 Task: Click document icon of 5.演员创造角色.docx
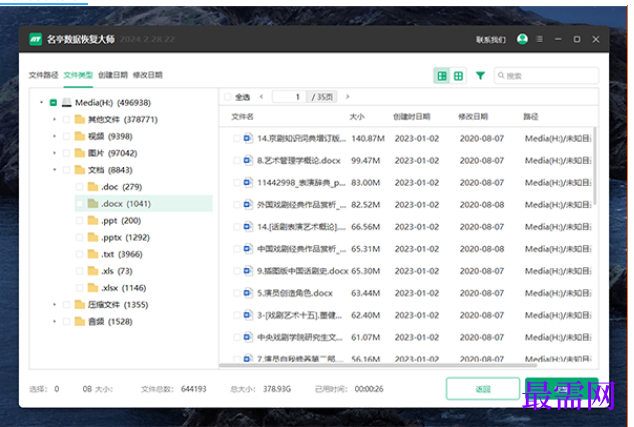pyautogui.click(x=247, y=293)
